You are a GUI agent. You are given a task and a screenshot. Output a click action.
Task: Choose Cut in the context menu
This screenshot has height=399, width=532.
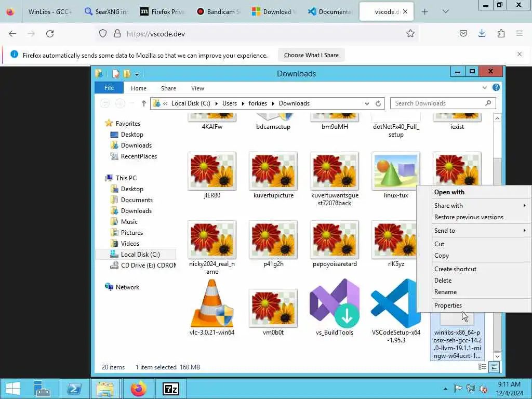coord(439,244)
